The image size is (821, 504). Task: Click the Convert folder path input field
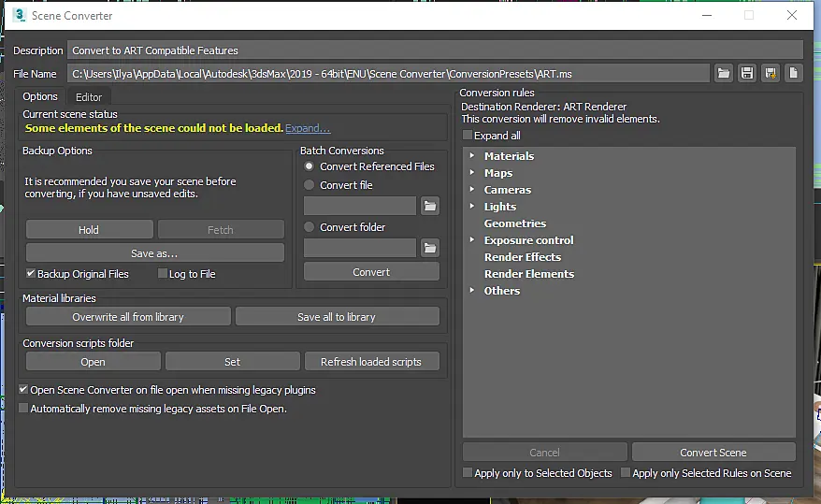360,248
